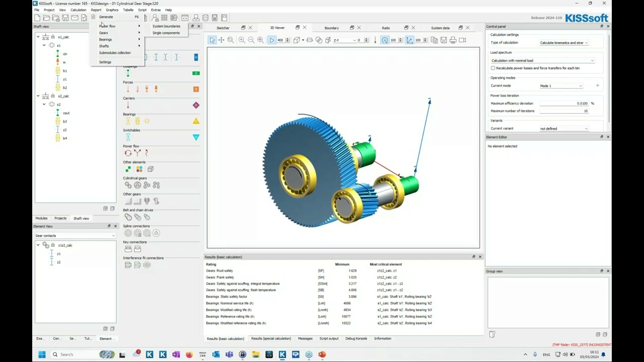
Task: Toggle the cyan triangle Switchables filter icon
Action: (x=196, y=137)
